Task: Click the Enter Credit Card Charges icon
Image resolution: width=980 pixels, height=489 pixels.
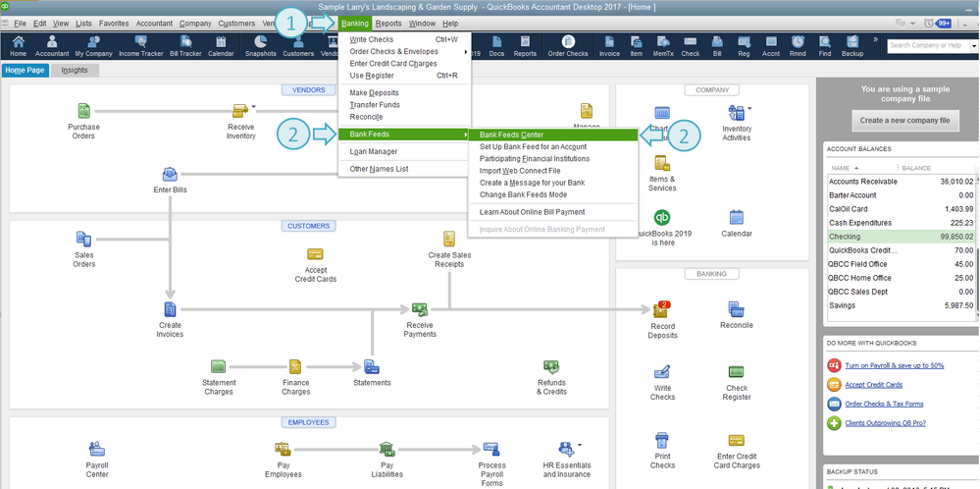Action: 737,440
